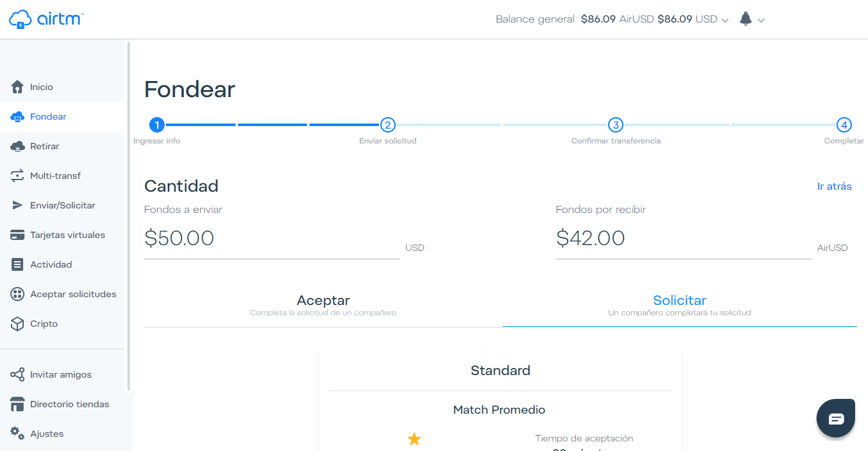Click the Retirar cloud icon
Image resolution: width=868 pixels, height=451 pixels.
[17, 146]
